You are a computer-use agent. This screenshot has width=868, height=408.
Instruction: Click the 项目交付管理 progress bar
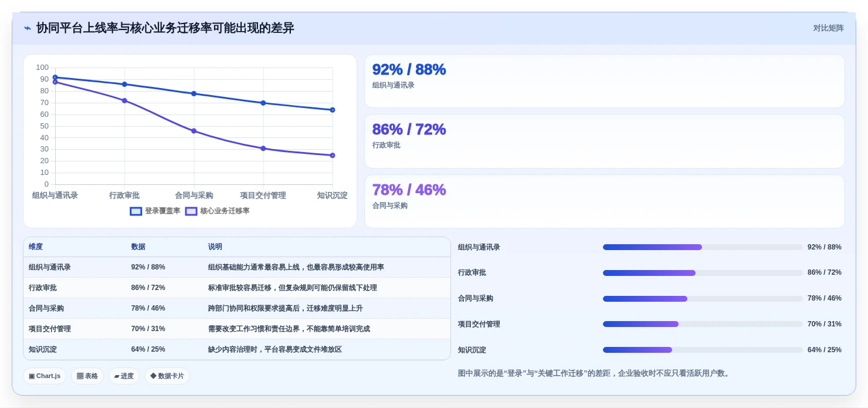703,324
